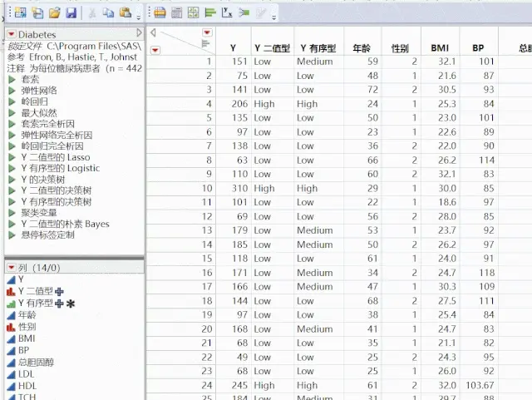Screen dimensions: 532x400
Task: Collapse side panels with the left-pointing triangle
Action: (x=153, y=32)
